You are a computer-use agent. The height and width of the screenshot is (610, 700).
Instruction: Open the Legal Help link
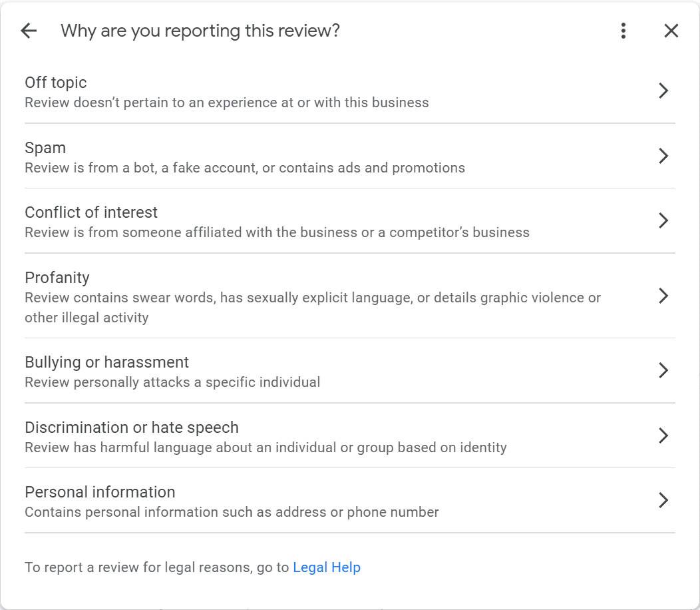tap(327, 567)
